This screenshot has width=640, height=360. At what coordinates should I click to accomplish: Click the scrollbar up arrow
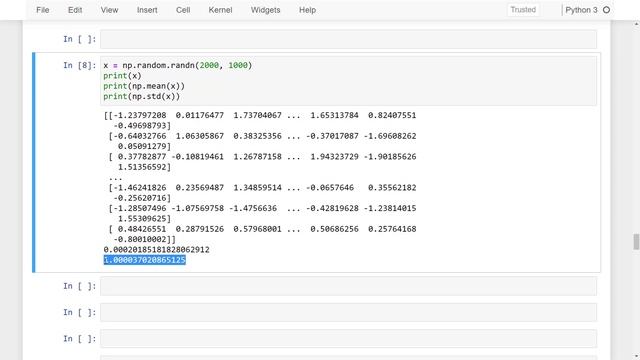[x=636, y=24]
